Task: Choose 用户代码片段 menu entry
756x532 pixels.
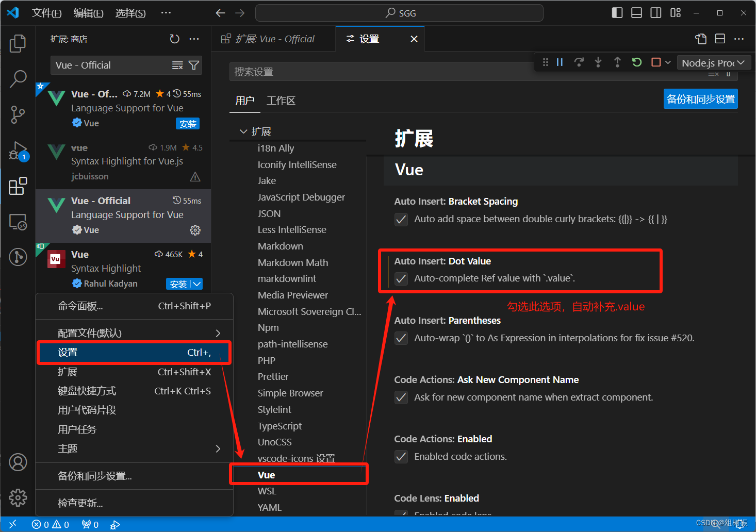Action: 134,410
